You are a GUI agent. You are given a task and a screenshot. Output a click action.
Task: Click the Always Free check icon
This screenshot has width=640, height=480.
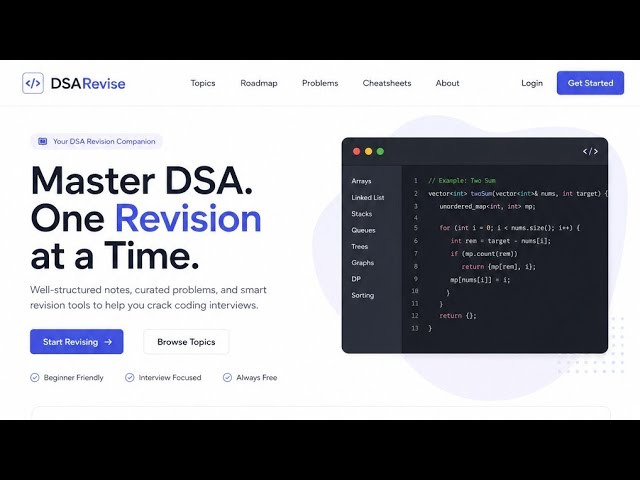tap(227, 378)
